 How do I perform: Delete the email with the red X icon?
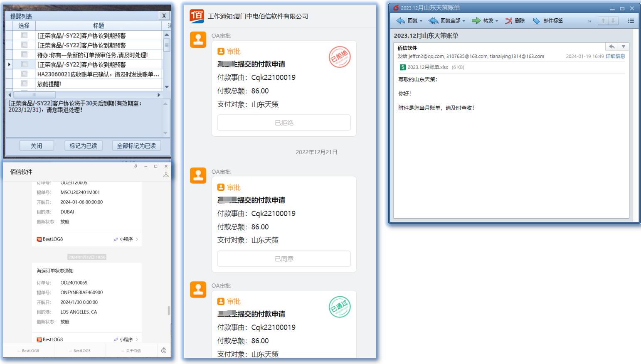(508, 21)
